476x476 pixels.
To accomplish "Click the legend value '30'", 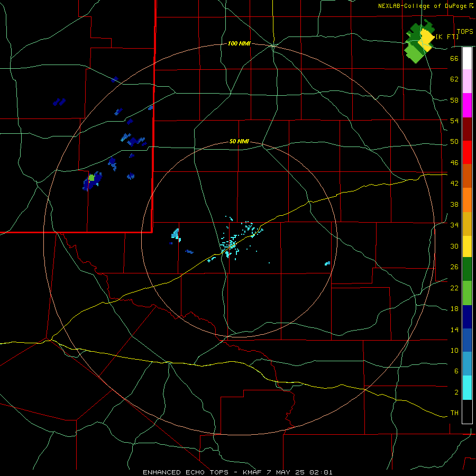I will (x=454, y=246).
